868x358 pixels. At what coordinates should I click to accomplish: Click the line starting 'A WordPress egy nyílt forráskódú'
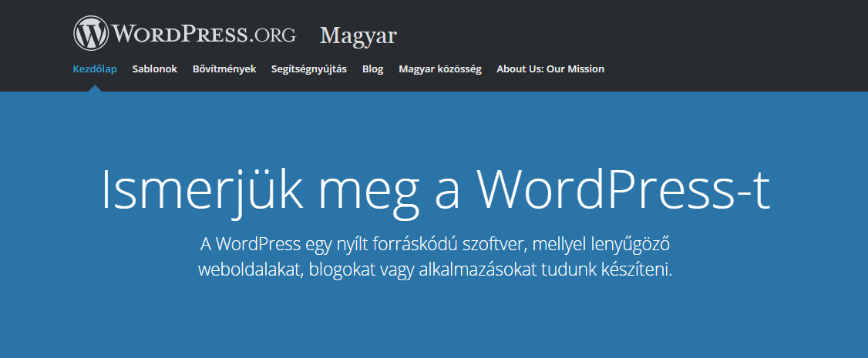tap(435, 244)
